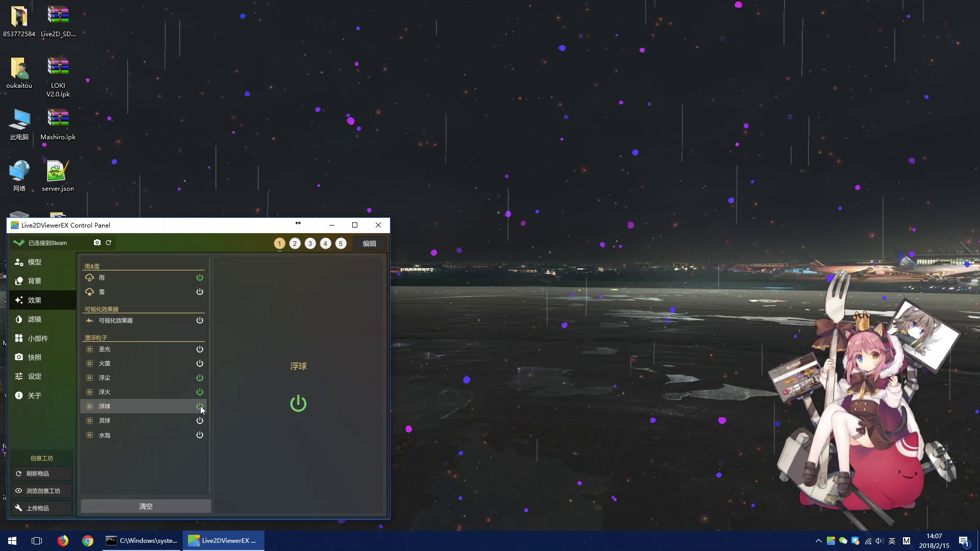Image resolution: width=980 pixels, height=551 pixels.
Task: Click the refresh icon next to the camera
Action: 109,242
